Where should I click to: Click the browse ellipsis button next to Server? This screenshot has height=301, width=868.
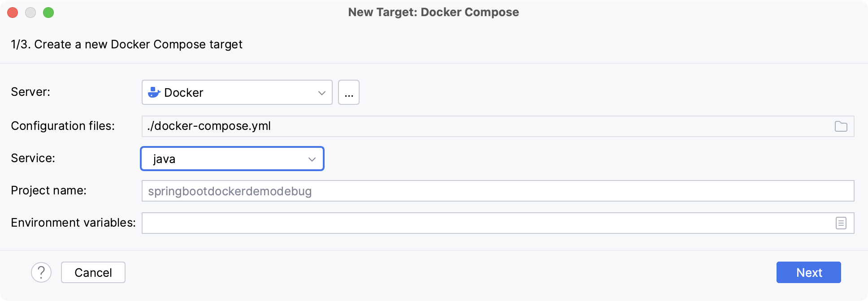point(349,92)
